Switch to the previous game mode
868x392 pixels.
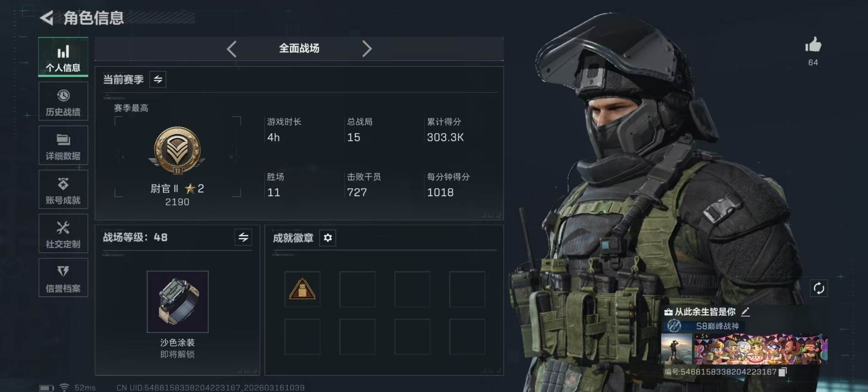pyautogui.click(x=231, y=49)
